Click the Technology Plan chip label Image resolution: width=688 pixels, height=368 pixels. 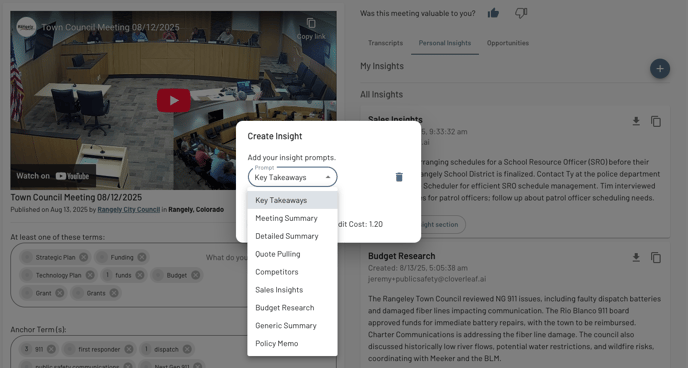[x=58, y=275]
